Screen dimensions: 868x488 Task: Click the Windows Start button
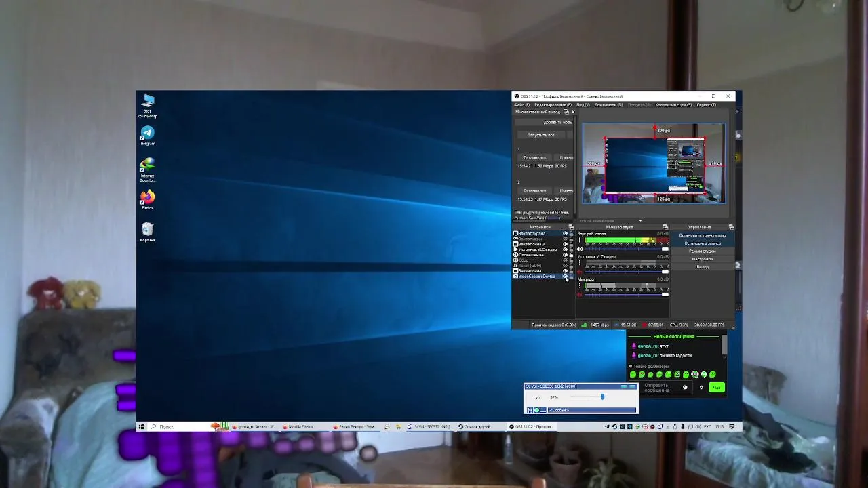tap(141, 427)
